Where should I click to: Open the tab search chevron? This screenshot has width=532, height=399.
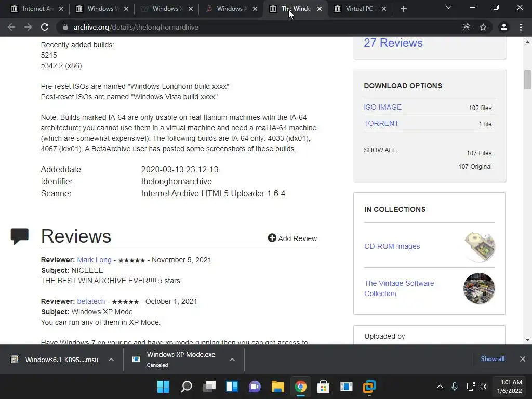(448, 7)
